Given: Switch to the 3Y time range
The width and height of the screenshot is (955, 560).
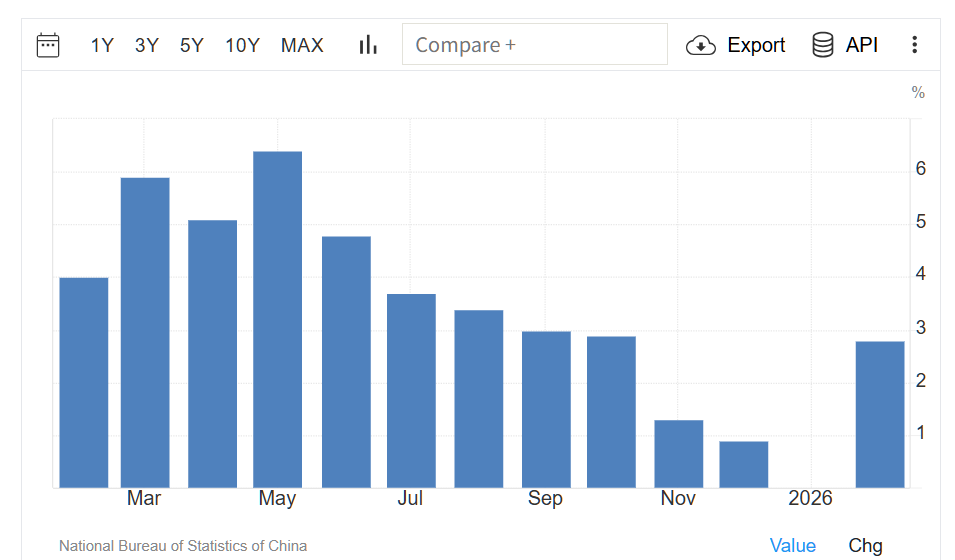Looking at the screenshot, I should [x=147, y=45].
